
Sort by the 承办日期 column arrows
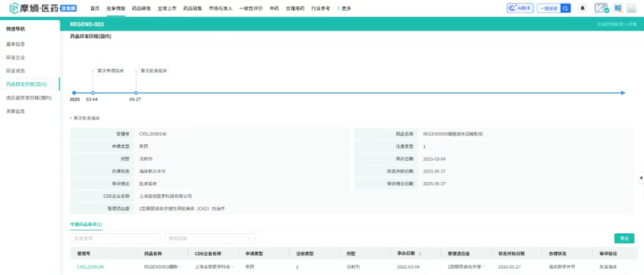point(419,254)
